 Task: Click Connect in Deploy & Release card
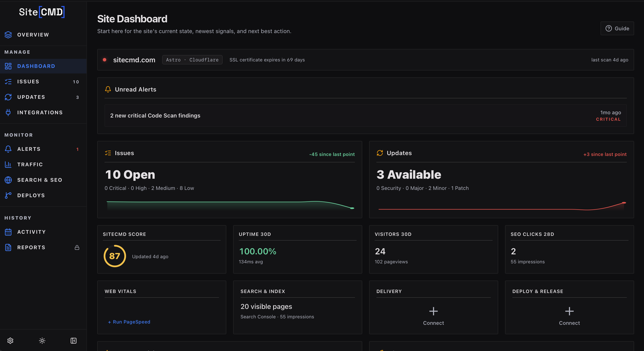570,323
